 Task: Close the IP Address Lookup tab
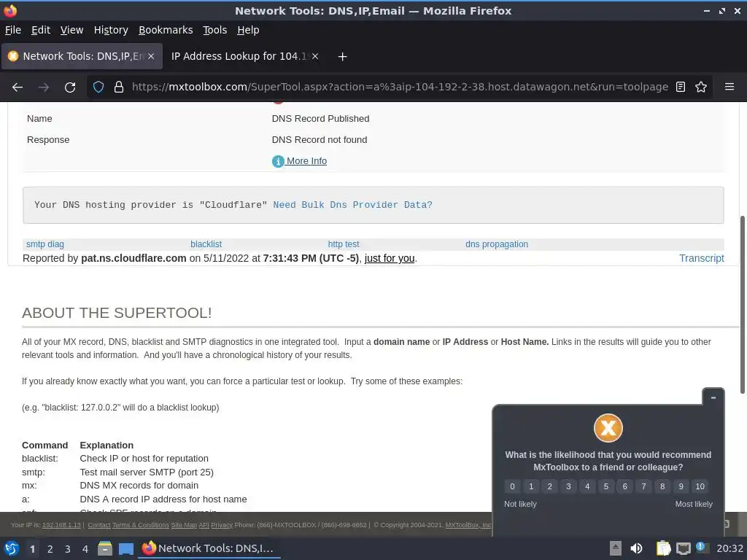[315, 56]
